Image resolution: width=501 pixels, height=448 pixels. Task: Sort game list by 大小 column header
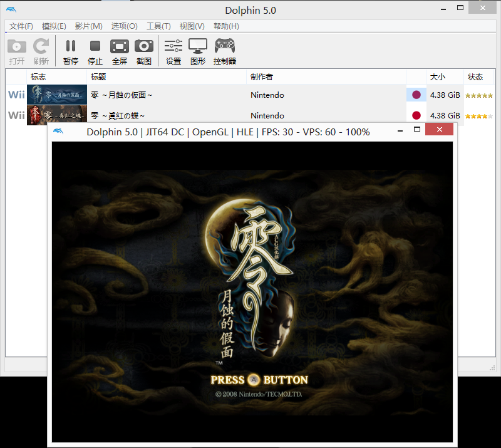click(x=437, y=77)
